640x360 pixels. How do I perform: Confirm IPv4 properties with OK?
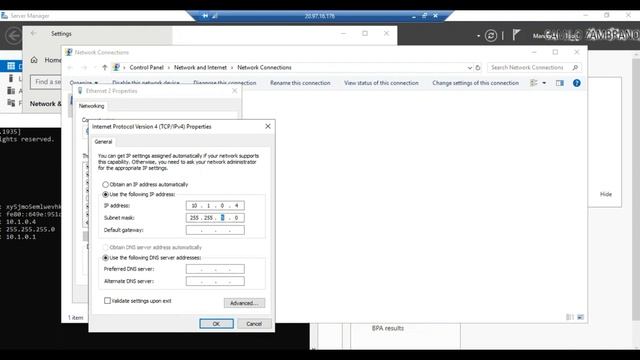(216, 324)
